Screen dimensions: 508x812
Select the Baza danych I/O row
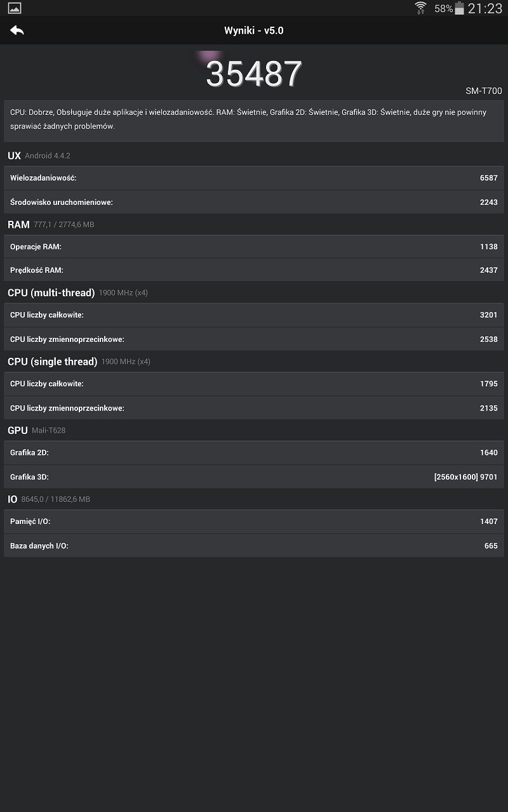pos(254,546)
